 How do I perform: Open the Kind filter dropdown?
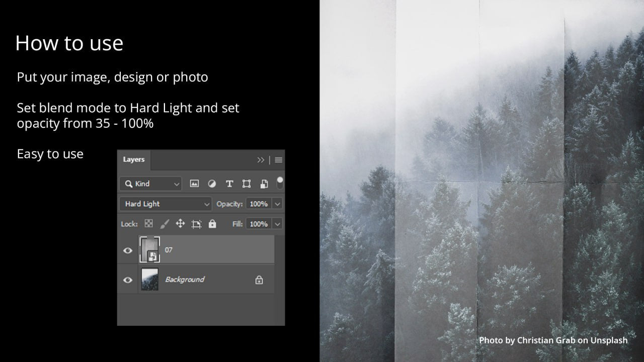coord(150,184)
